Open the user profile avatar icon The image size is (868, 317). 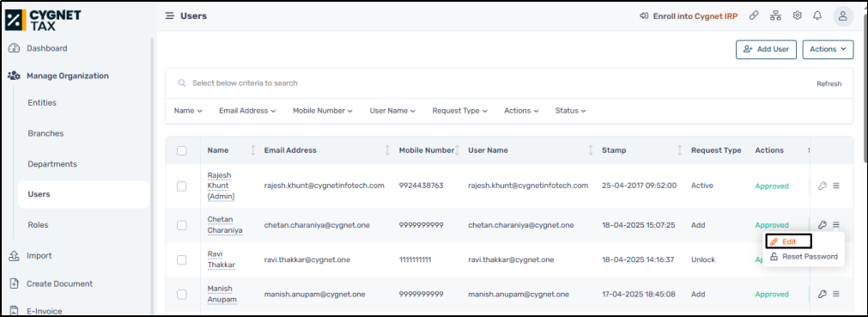tap(843, 16)
